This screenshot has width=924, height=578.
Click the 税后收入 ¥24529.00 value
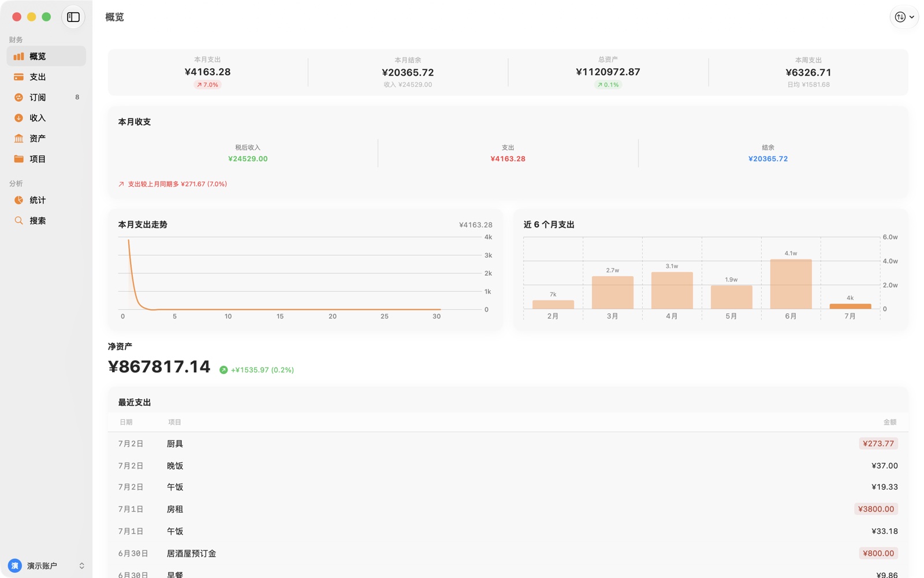[248, 159]
